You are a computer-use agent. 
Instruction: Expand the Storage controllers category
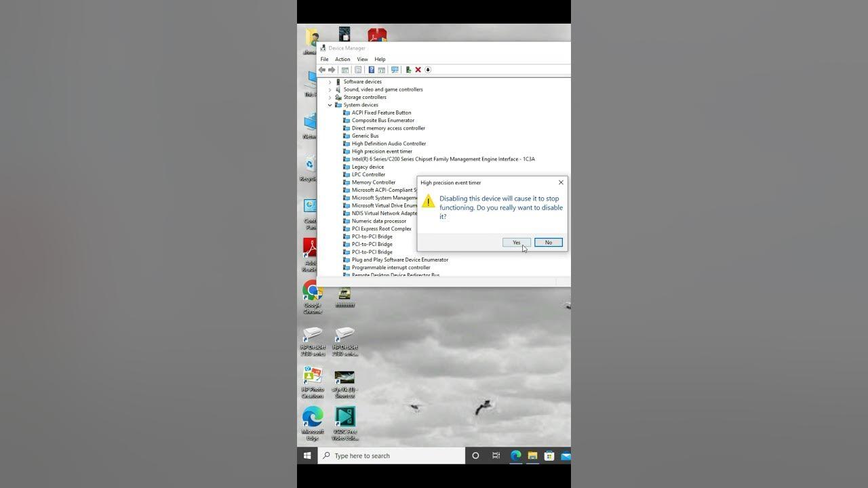point(330,98)
